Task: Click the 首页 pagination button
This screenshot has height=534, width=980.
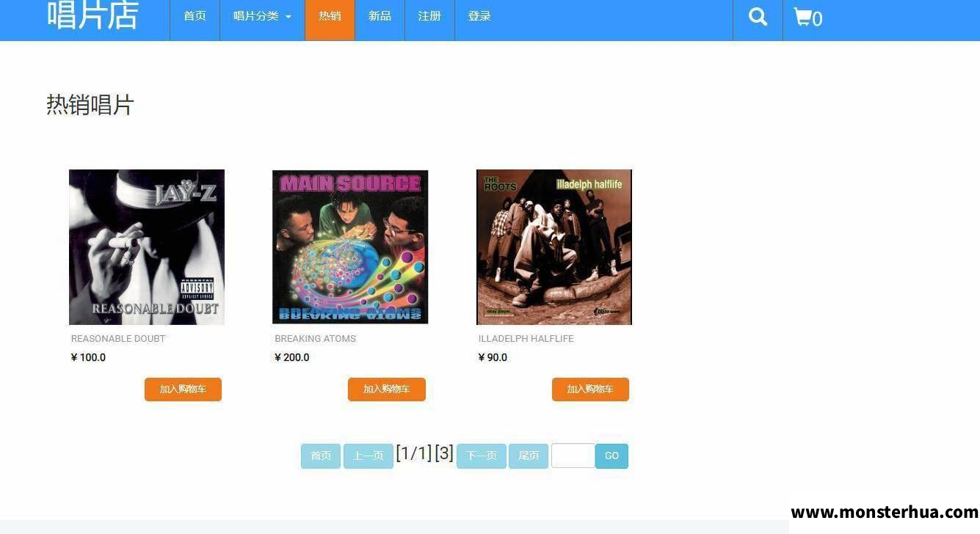Action: pos(321,456)
